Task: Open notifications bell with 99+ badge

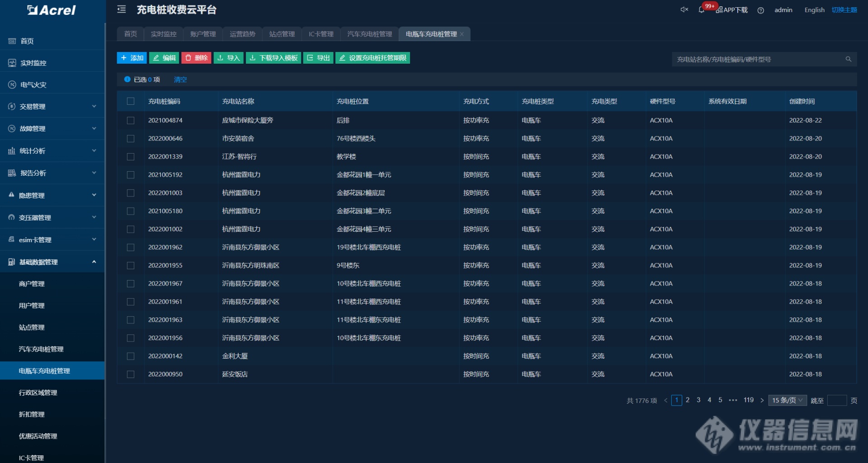Action: [702, 9]
